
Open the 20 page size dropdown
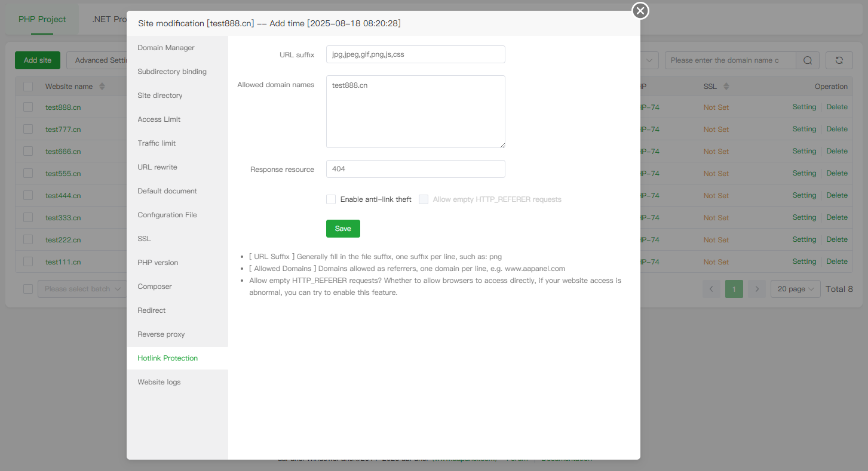[x=795, y=289]
